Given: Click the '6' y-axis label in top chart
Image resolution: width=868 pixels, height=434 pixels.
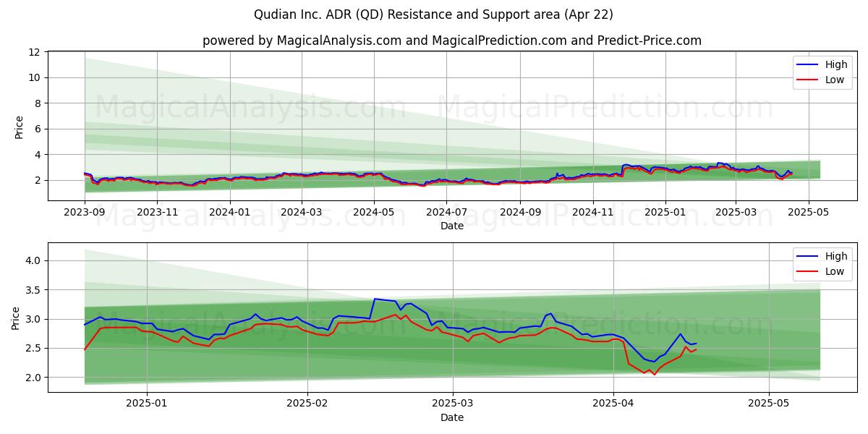Looking at the screenshot, I should pos(37,129).
